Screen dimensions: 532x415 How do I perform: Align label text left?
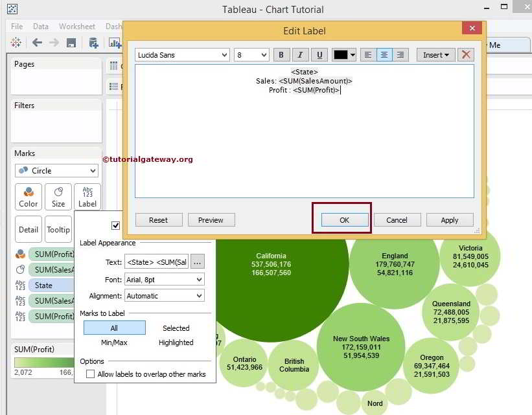pyautogui.click(x=368, y=55)
